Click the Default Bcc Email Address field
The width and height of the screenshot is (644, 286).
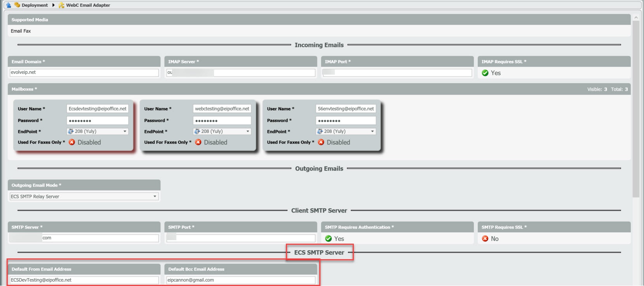coord(240,280)
